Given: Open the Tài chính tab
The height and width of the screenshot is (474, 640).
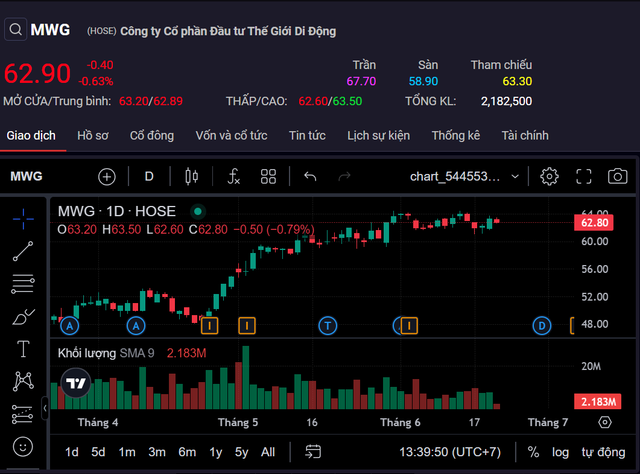Looking at the screenshot, I should click(525, 135).
